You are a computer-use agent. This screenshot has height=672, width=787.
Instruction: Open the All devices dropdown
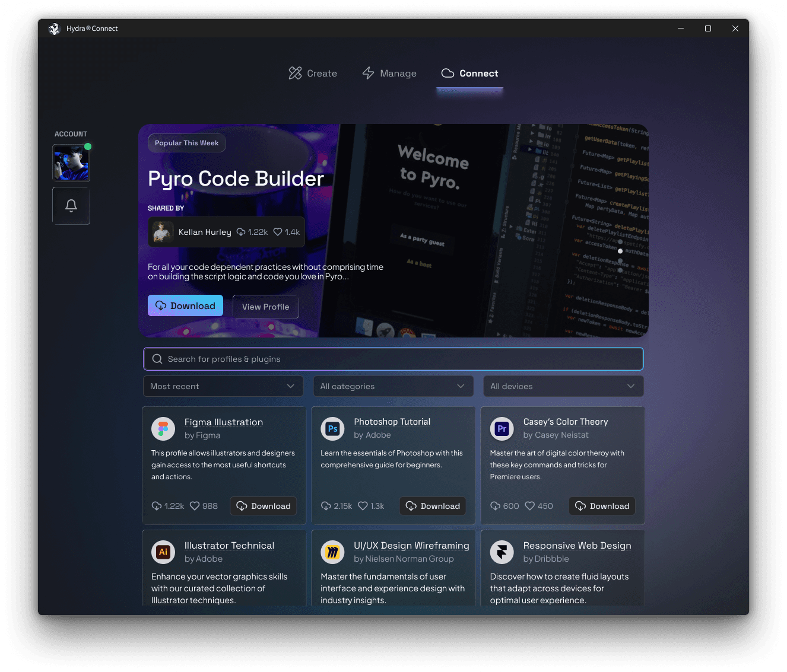coord(563,386)
